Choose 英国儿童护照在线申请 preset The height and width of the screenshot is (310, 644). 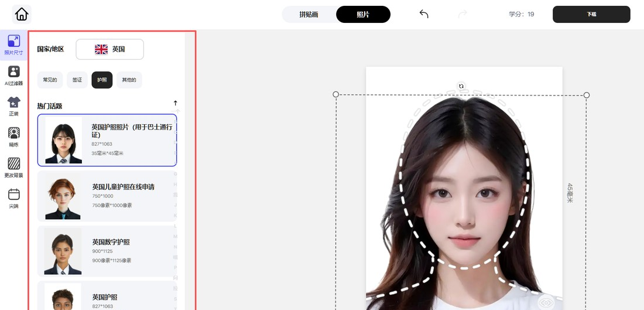[107, 196]
